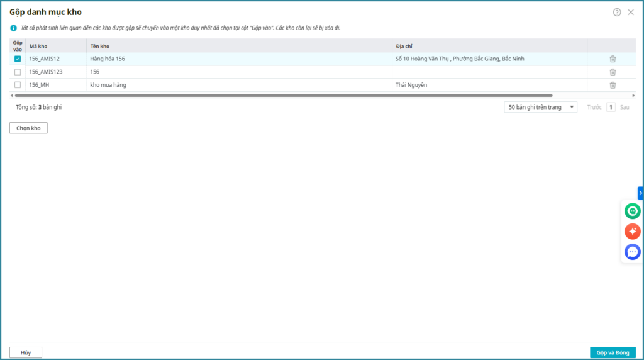Image resolution: width=644 pixels, height=360 pixels.
Task: Click the Hủy button
Action: pos(25,352)
